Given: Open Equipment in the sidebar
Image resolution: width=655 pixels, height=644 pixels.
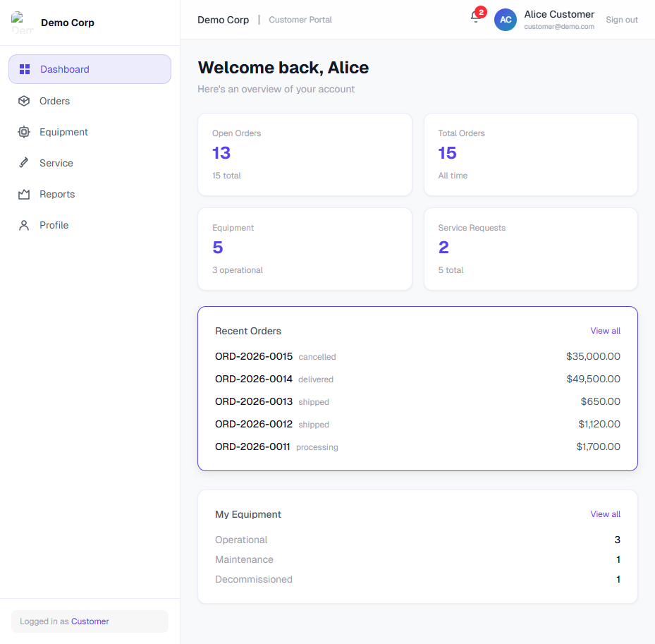Looking at the screenshot, I should coord(90,132).
